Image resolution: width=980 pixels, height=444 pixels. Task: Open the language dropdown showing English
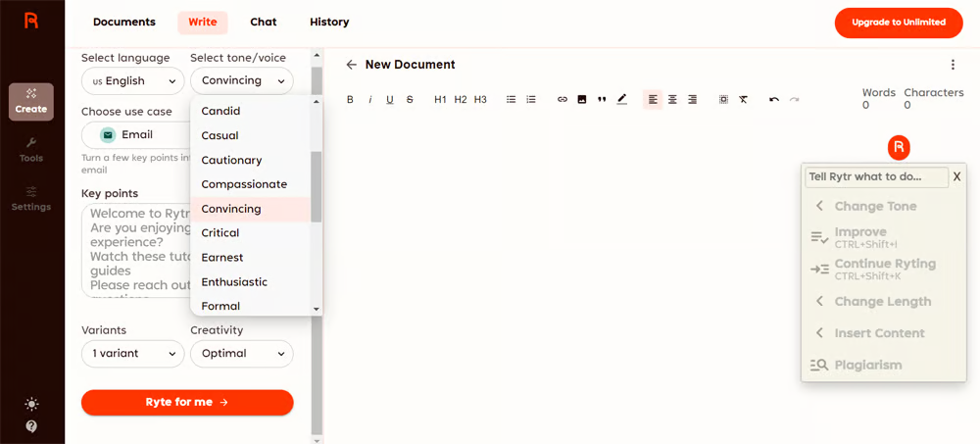coord(133,80)
